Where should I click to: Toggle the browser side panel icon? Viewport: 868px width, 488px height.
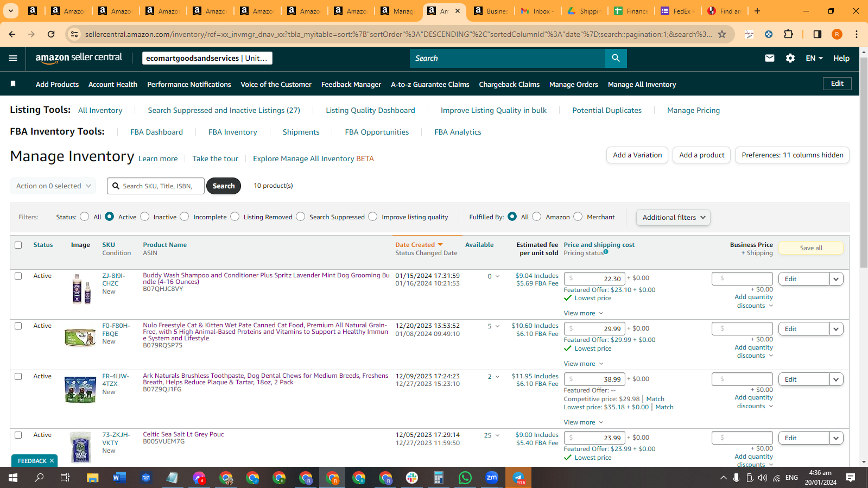tap(817, 34)
